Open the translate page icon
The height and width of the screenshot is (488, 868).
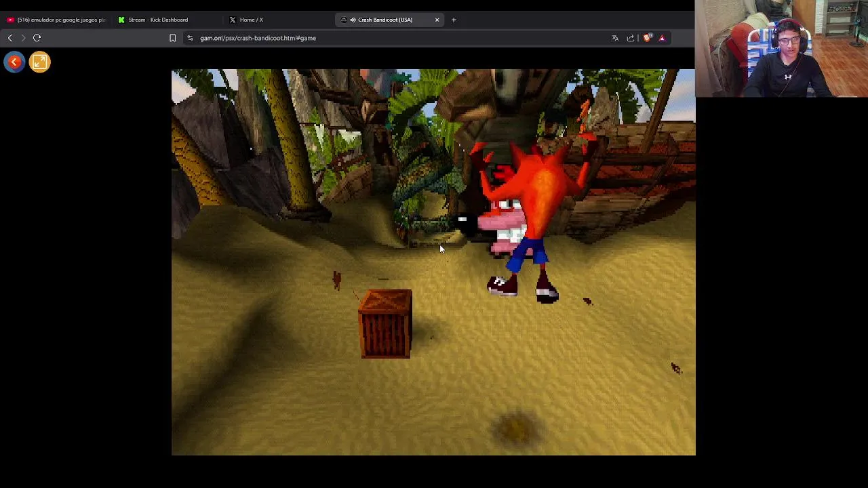(x=615, y=38)
